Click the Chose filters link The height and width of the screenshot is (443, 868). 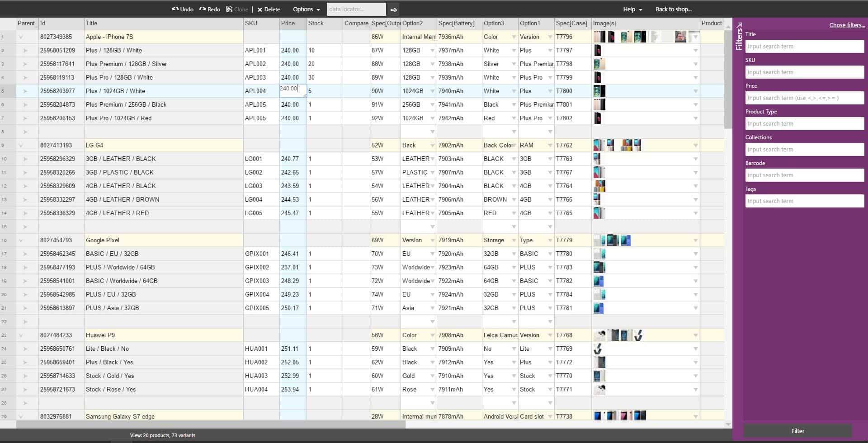(x=846, y=25)
